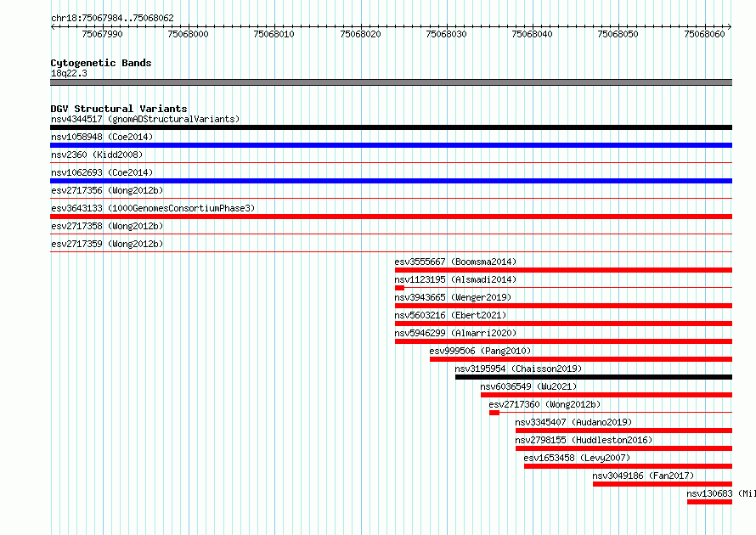Select the red nsv3049186 Fan2017 bar

pyautogui.click(x=663, y=484)
